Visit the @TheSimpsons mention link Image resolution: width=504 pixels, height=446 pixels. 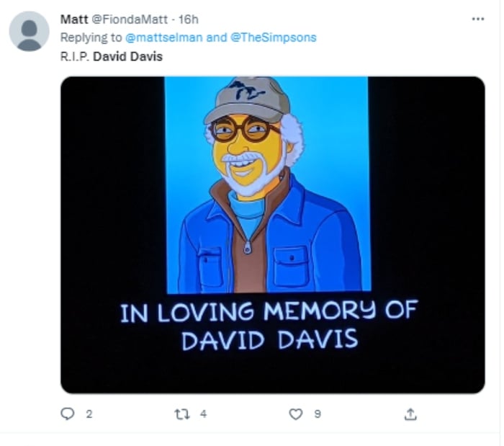coord(273,37)
